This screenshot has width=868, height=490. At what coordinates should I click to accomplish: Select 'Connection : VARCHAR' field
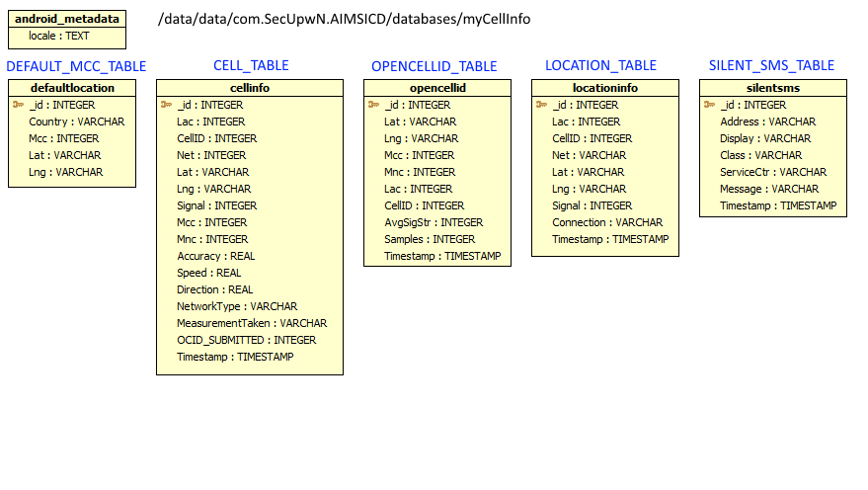(x=607, y=222)
